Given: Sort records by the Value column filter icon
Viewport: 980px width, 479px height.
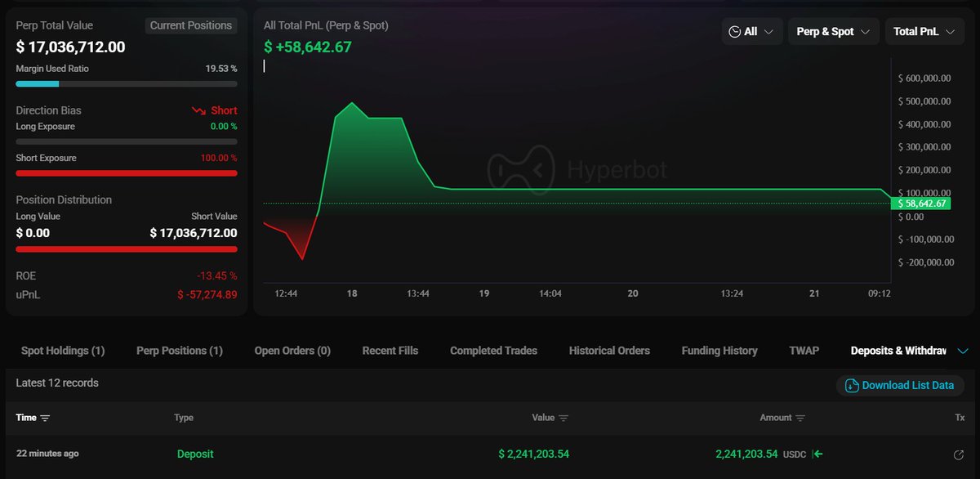Looking at the screenshot, I should [563, 418].
